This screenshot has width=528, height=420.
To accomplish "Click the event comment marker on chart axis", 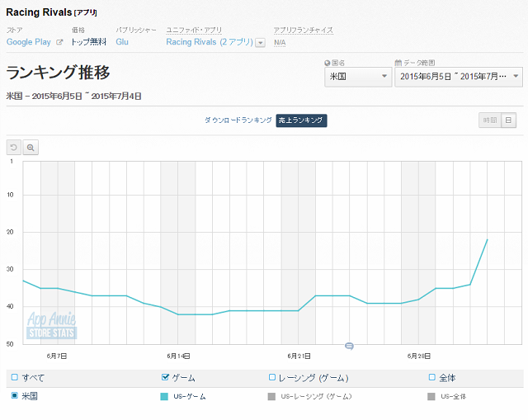I will tap(349, 346).
